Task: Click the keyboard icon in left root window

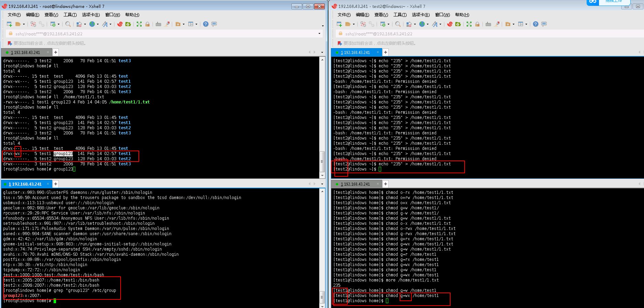Action: point(158,24)
